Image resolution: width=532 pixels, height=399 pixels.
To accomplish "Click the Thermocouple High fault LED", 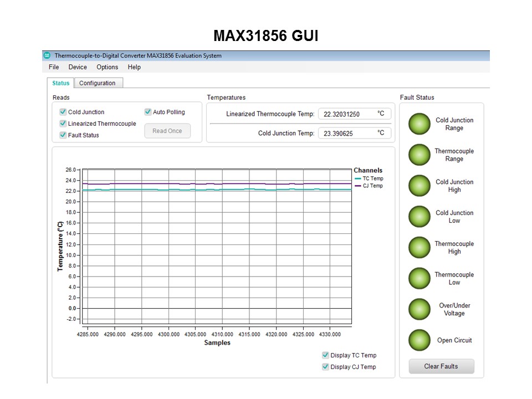I will point(420,248).
